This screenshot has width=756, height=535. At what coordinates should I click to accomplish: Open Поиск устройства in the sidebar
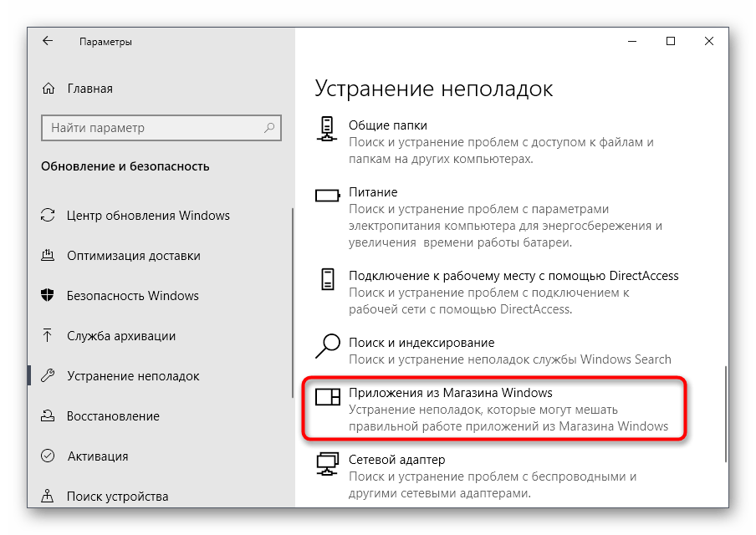tap(117, 497)
